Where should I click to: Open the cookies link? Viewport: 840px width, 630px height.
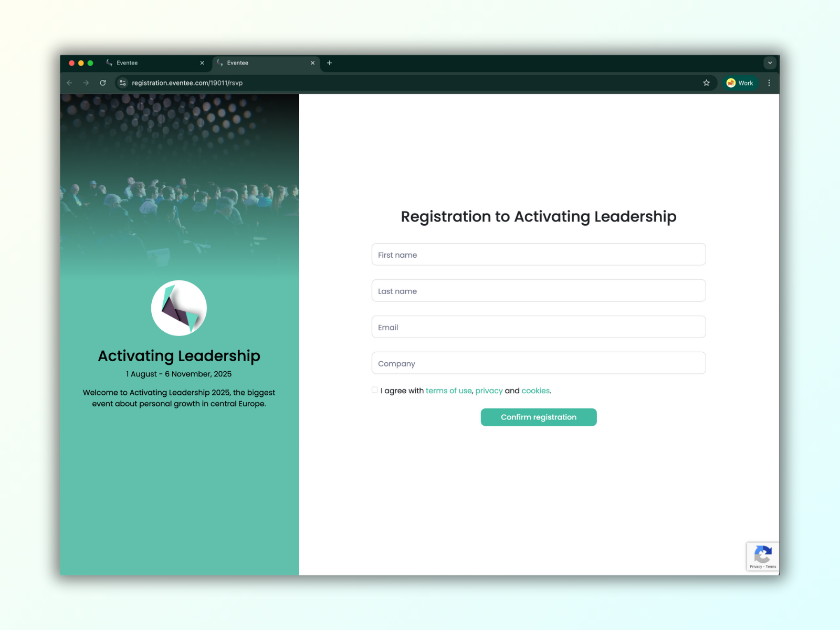(535, 391)
